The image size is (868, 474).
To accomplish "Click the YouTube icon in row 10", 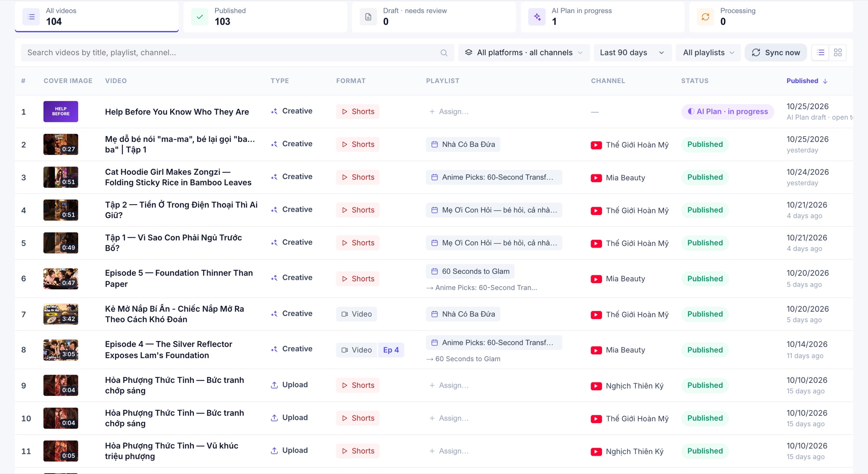I will pyautogui.click(x=596, y=419).
